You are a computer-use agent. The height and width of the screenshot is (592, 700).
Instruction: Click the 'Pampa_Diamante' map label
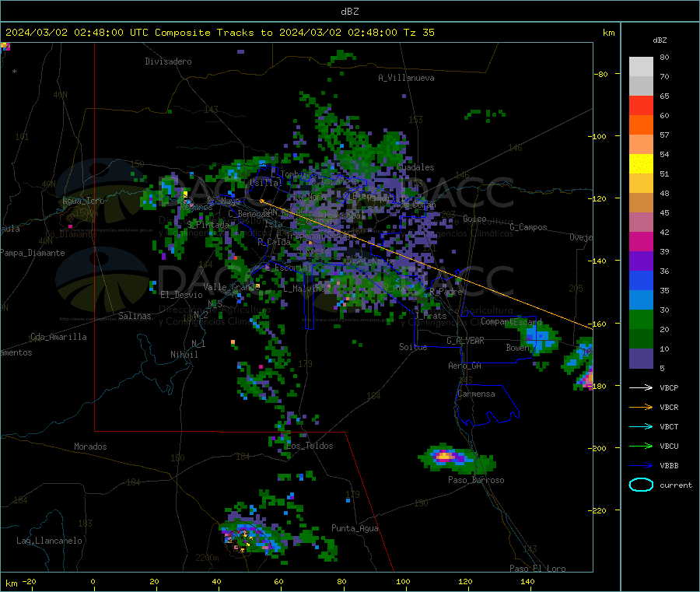coord(32,253)
